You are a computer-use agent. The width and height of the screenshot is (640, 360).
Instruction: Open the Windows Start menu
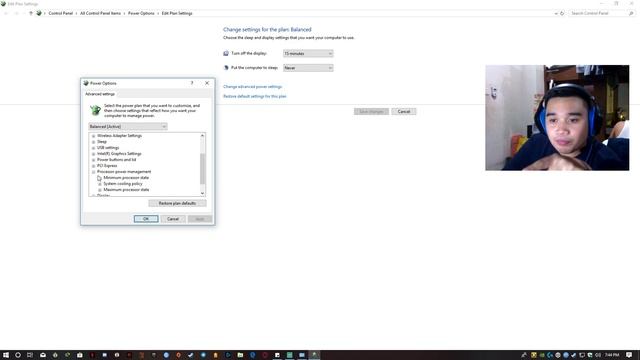point(6,355)
